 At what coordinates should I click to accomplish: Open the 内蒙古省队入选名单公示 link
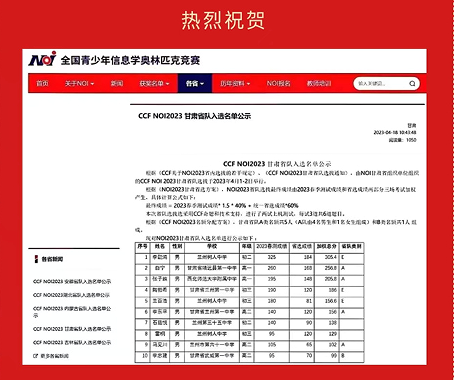(72, 312)
